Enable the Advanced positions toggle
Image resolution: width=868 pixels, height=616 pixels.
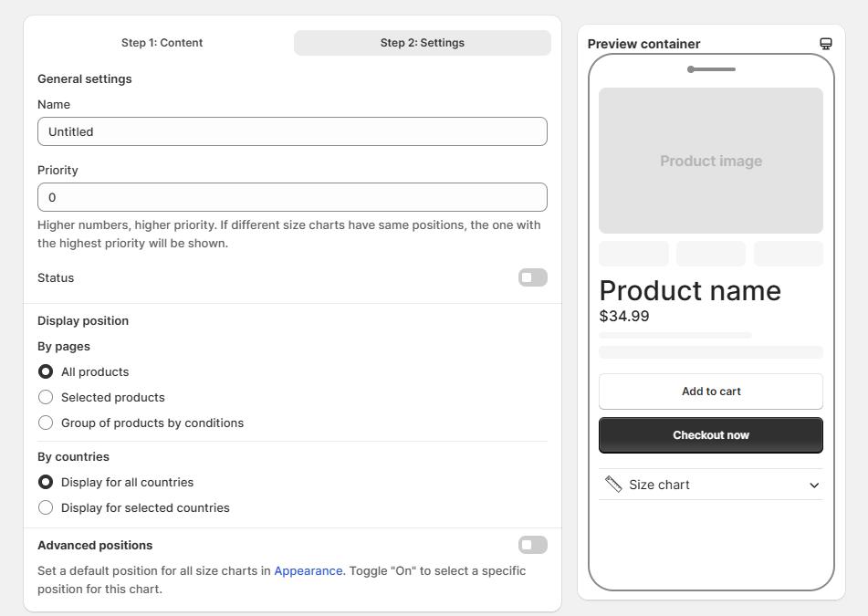532,545
